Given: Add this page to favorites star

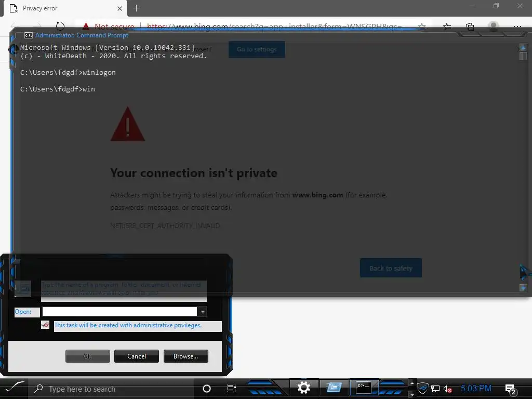Looking at the screenshot, I should tap(422, 26).
